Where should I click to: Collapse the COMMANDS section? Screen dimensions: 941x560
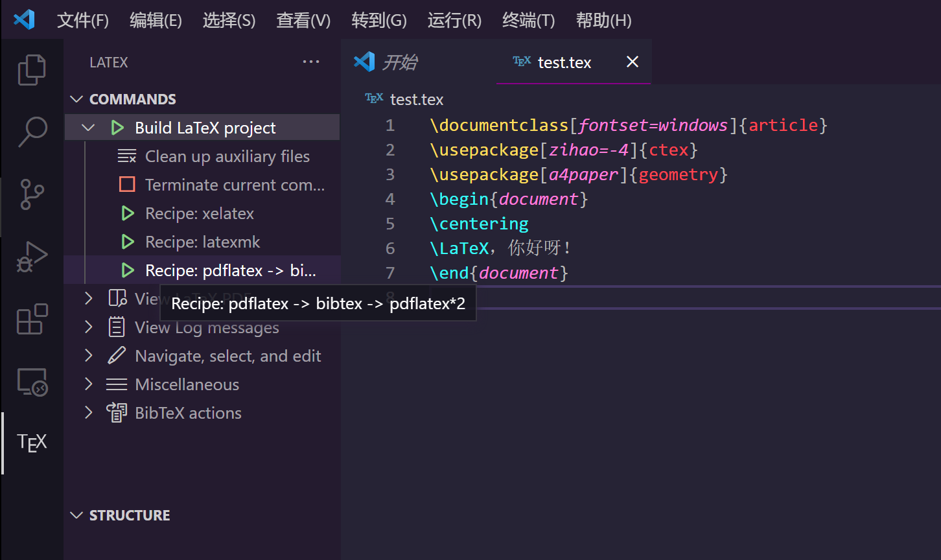tap(77, 99)
